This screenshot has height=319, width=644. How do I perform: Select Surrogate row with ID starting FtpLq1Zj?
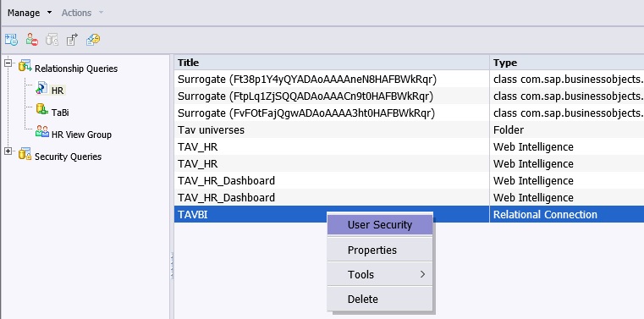pyautogui.click(x=332, y=96)
